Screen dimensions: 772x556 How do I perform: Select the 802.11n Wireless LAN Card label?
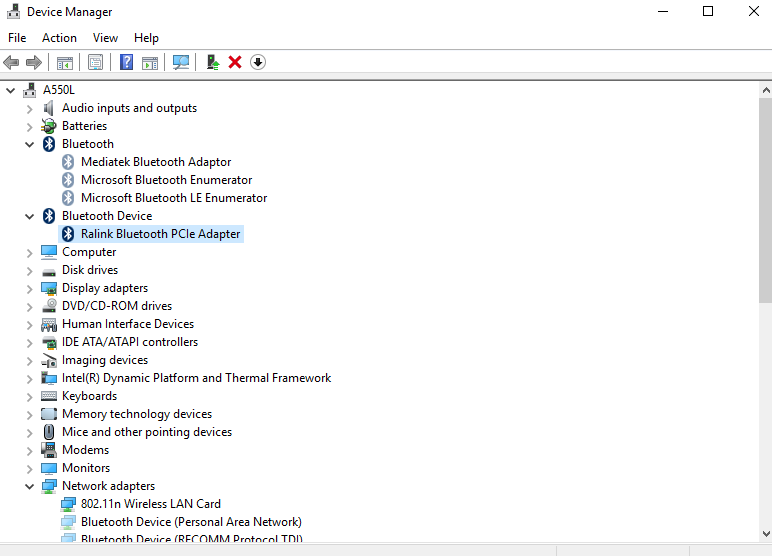click(x=151, y=504)
